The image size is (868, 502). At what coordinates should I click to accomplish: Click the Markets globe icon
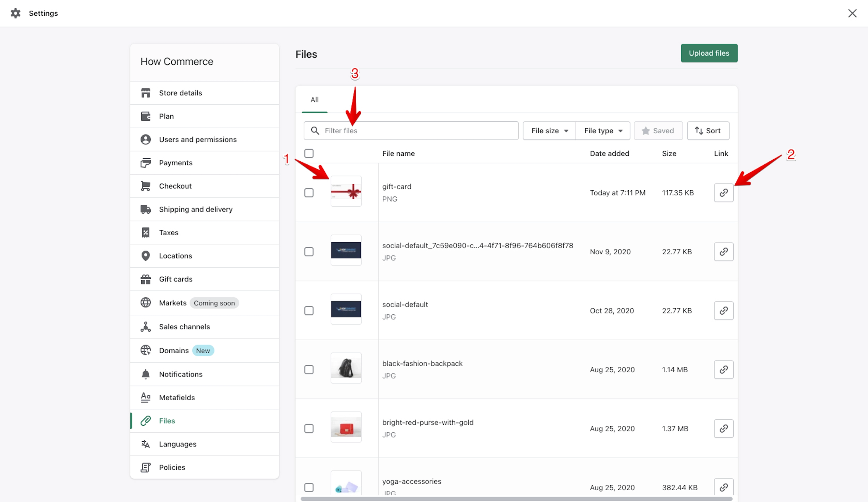click(x=146, y=302)
